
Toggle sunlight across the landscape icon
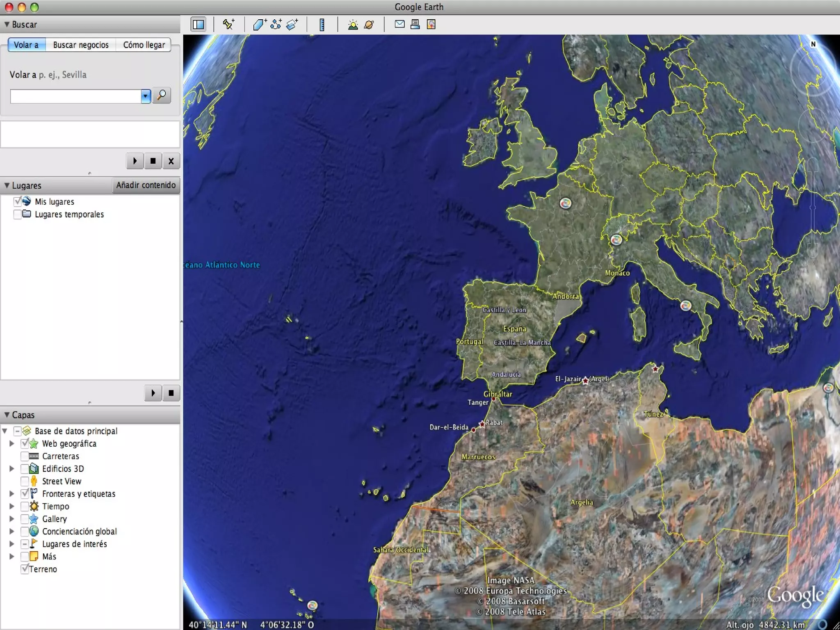click(353, 25)
